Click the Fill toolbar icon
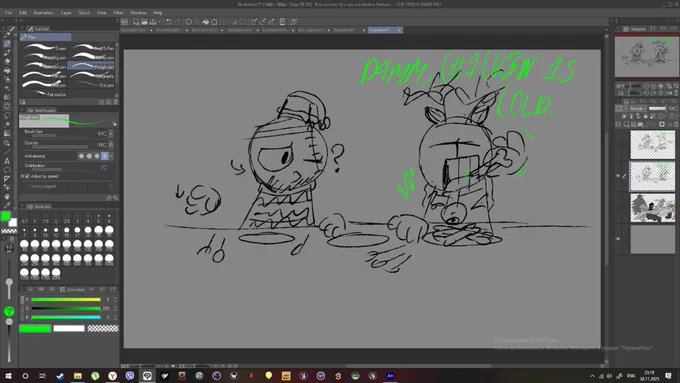The height and width of the screenshot is (383, 680). (x=206, y=22)
